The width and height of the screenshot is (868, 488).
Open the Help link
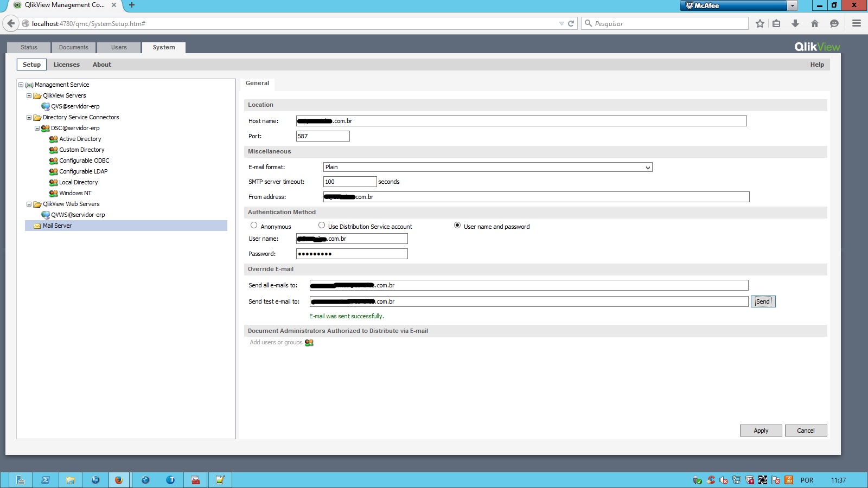point(817,65)
